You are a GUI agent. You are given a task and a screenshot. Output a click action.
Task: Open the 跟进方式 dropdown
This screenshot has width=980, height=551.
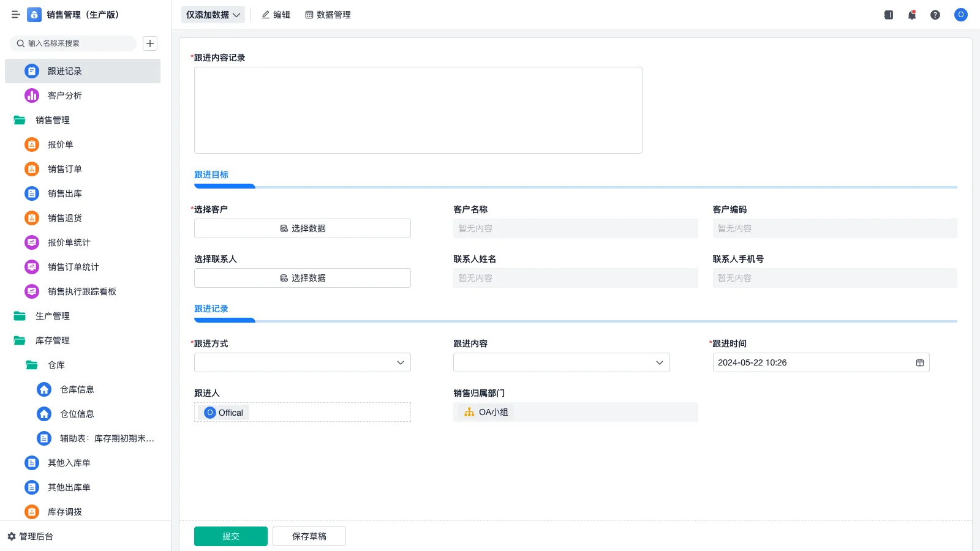[x=302, y=362]
